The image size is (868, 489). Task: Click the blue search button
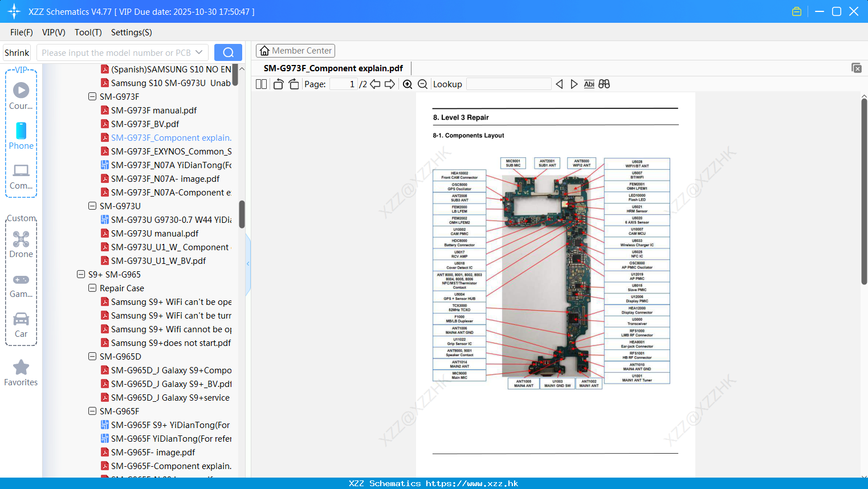coord(228,52)
